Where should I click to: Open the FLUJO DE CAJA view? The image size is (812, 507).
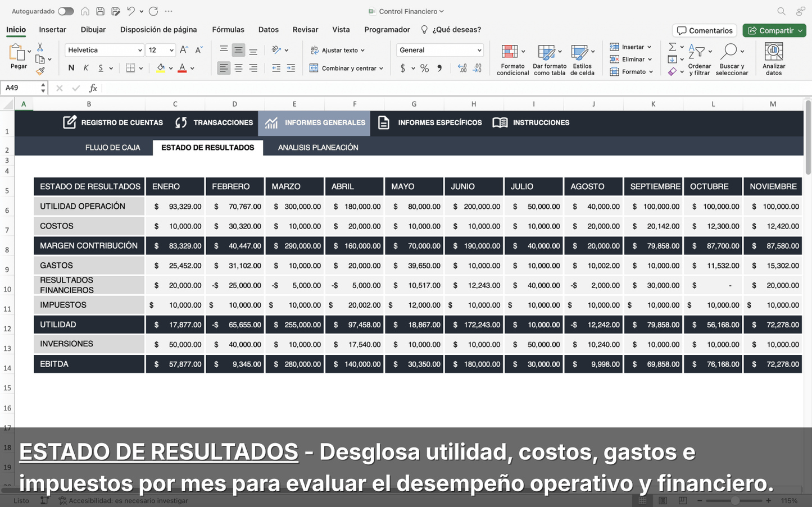[113, 147]
